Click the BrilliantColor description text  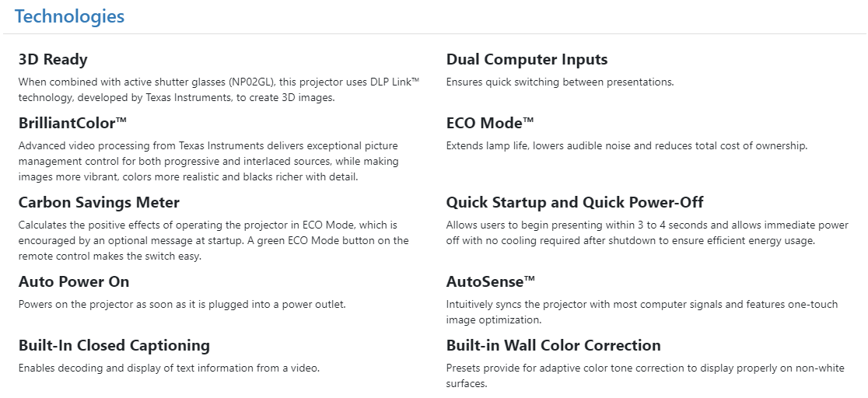208,161
